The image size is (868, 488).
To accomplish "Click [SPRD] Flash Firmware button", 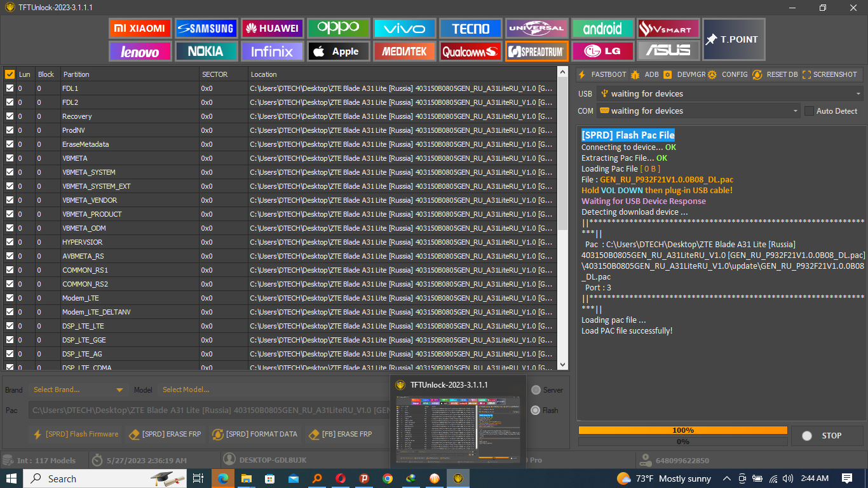I will pos(76,434).
